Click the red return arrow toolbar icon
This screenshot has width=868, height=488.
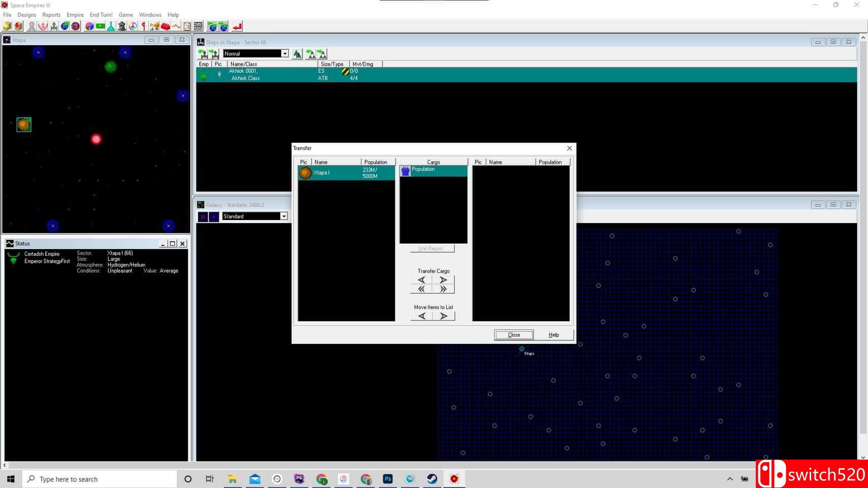coord(237,26)
